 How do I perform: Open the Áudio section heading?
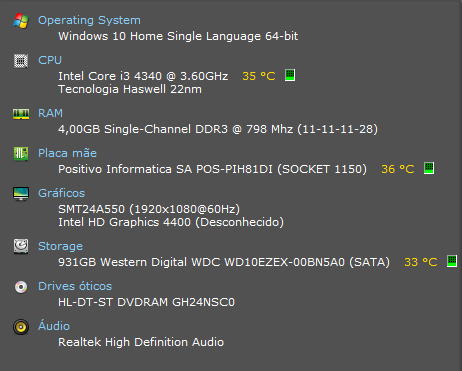54,325
